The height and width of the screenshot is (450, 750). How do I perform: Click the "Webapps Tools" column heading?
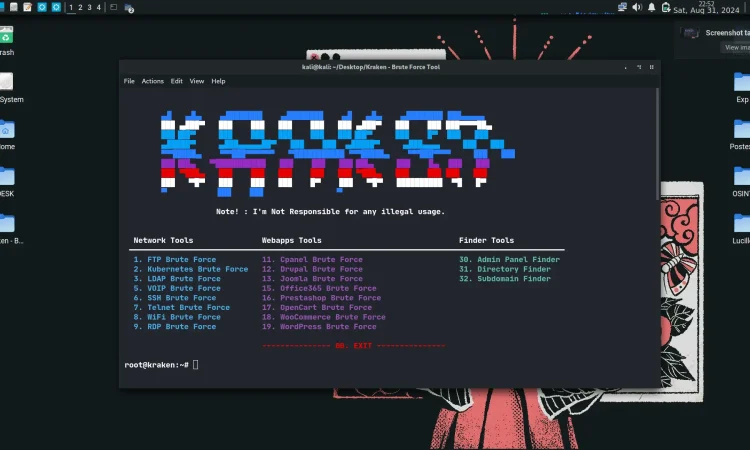(291, 241)
